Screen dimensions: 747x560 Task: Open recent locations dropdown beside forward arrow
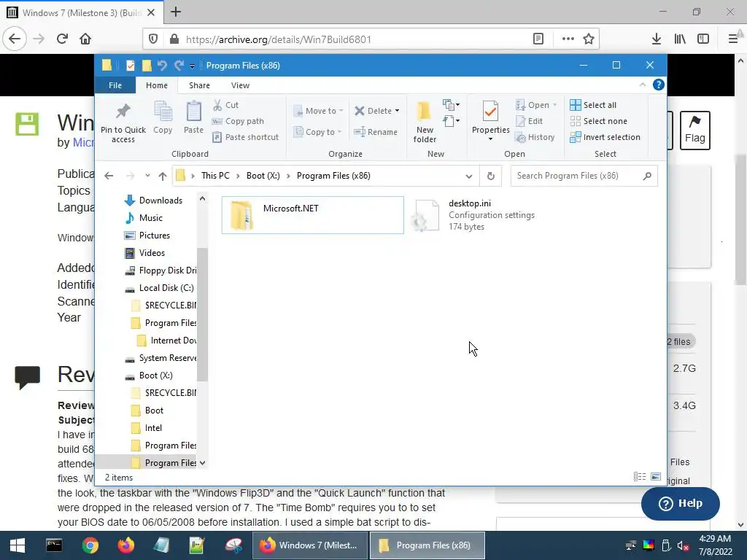tap(147, 176)
